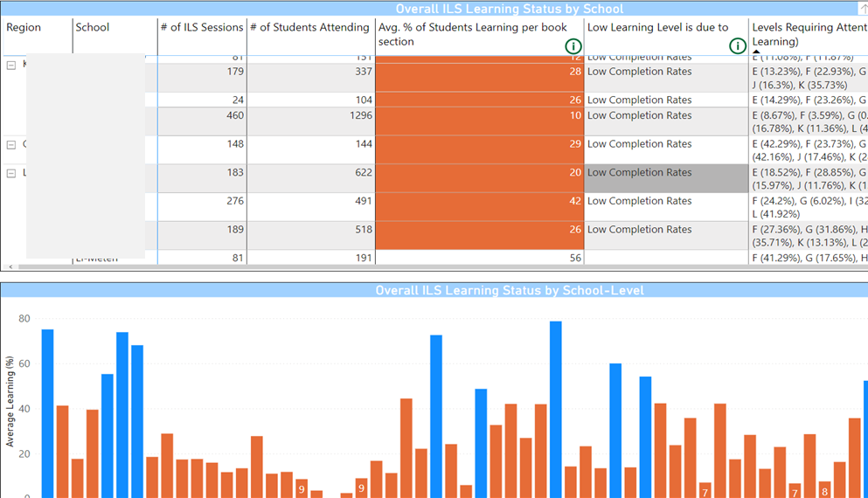Click Overall ILS Learning Status by School title
The width and height of the screenshot is (868, 498).
tap(510, 9)
